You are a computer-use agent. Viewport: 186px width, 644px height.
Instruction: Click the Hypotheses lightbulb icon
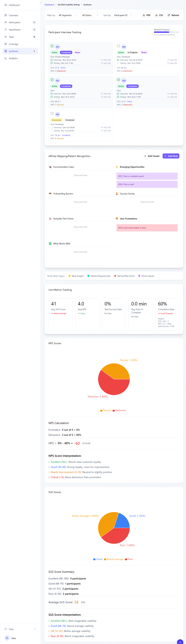[x=6, y=30]
